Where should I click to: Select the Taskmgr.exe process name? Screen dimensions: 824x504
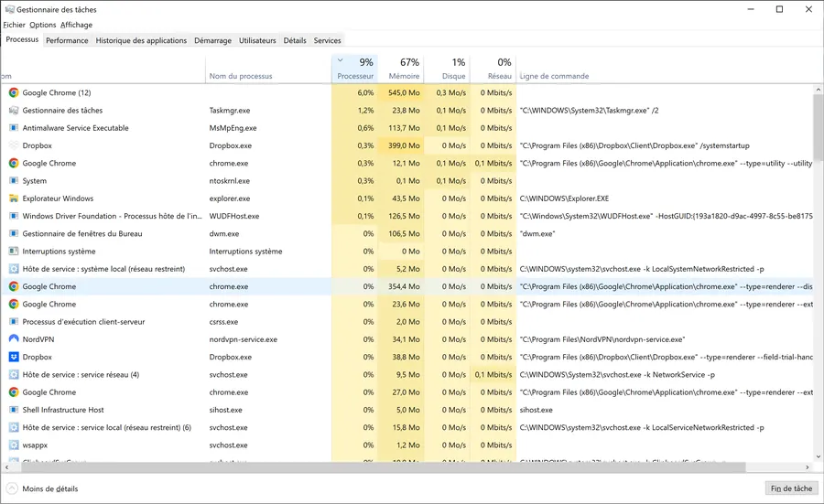(x=230, y=111)
